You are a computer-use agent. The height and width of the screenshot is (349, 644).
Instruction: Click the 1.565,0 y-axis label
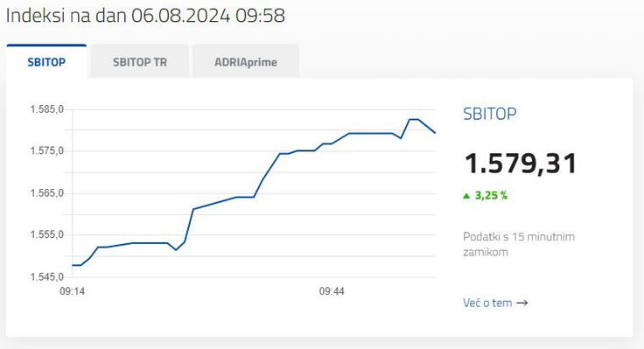pyautogui.click(x=47, y=193)
